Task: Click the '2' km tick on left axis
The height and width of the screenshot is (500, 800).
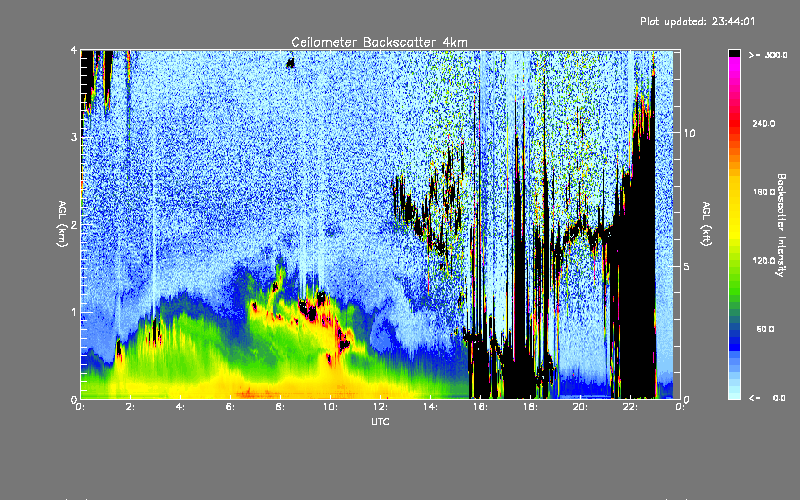Action: click(x=74, y=224)
